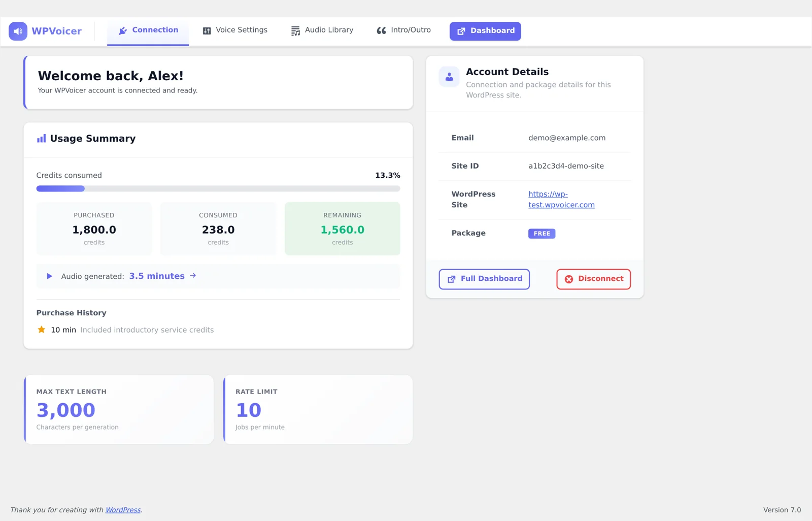Image resolution: width=812 pixels, height=521 pixels.
Task: Click the credits consumed progress bar
Action: click(x=218, y=189)
